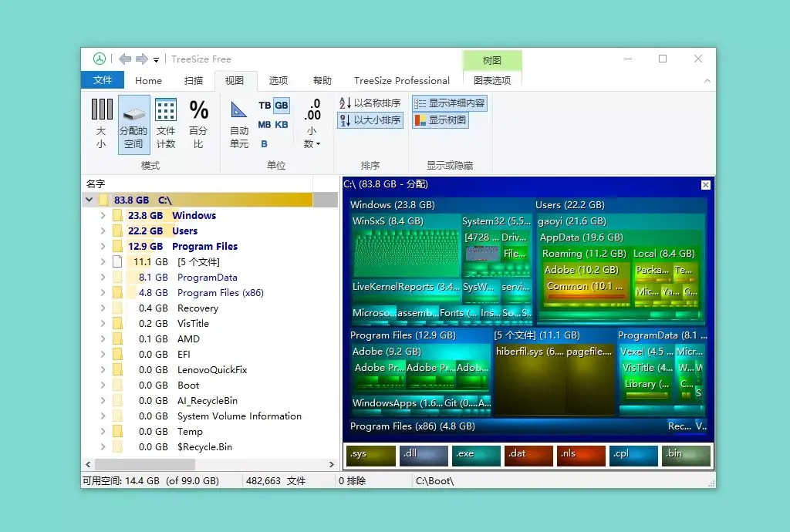Click the Windows folder icon in tree
Screen dimensions: 790x532
117,215
